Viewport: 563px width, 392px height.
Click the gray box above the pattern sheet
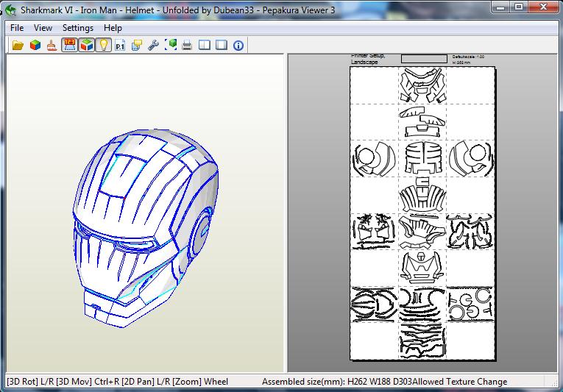point(424,59)
